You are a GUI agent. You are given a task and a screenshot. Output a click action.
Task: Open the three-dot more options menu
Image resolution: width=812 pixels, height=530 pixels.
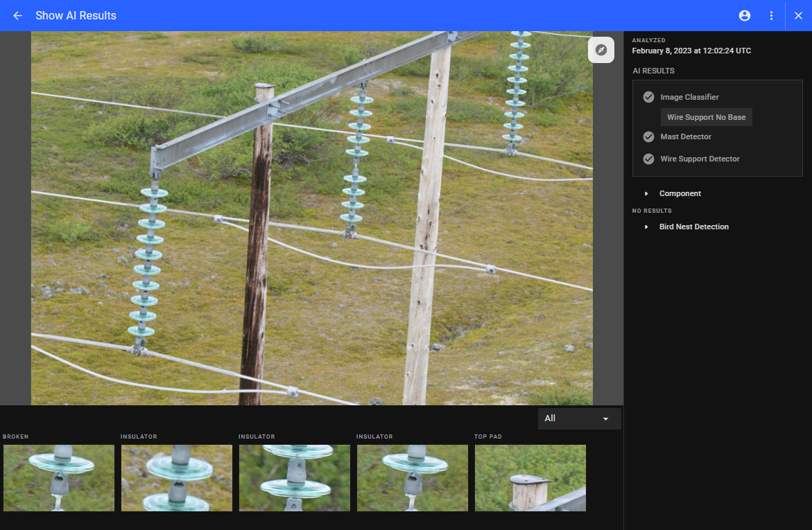771,16
